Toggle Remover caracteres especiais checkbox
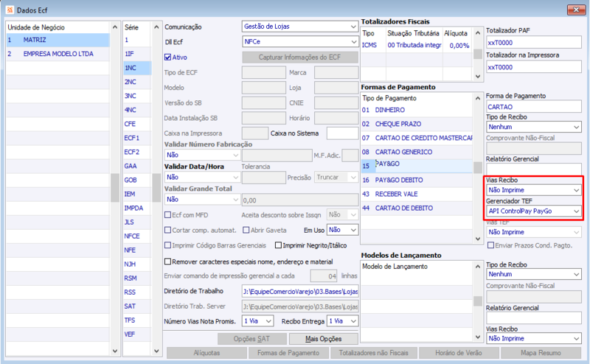590x364 pixels. 168,262
